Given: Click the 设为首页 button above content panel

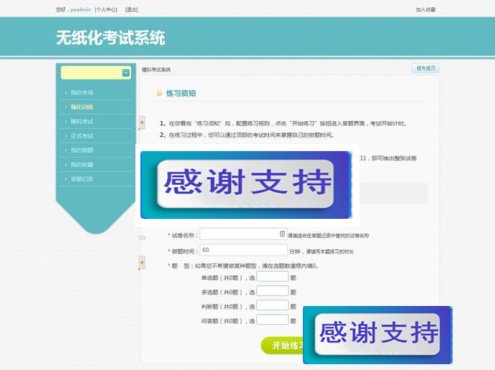Looking at the screenshot, I should pyautogui.click(x=425, y=68).
